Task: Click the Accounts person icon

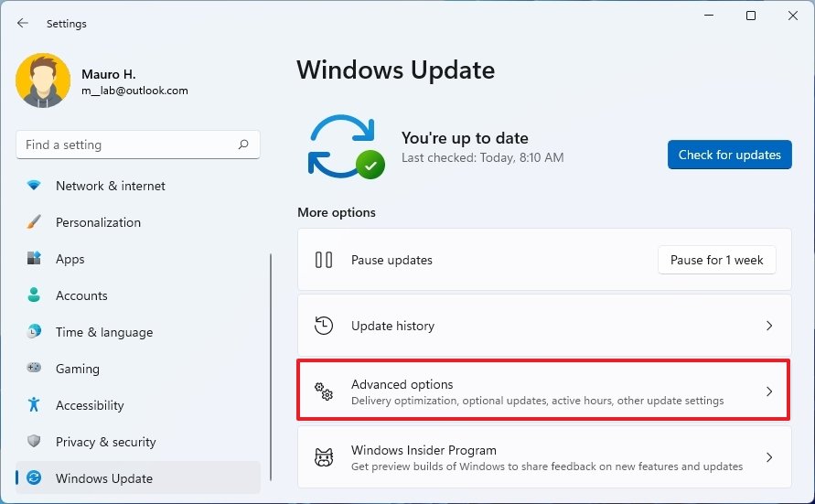Action: pos(34,295)
